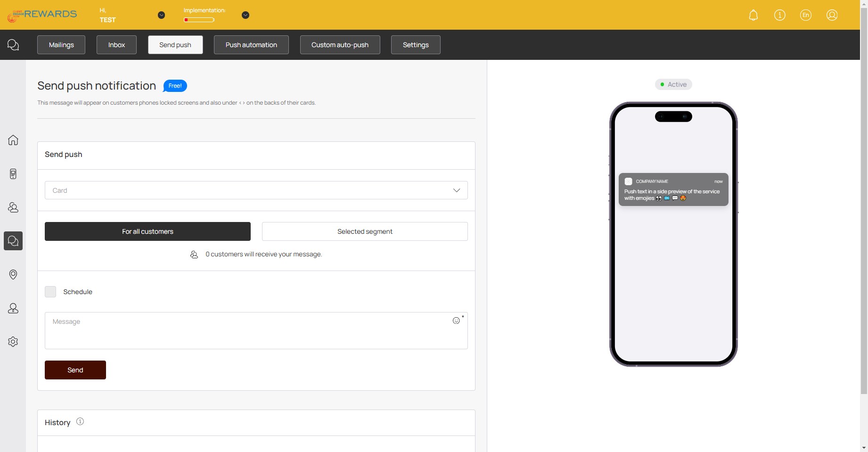Select the Selected segment option
868x452 pixels.
[365, 231]
